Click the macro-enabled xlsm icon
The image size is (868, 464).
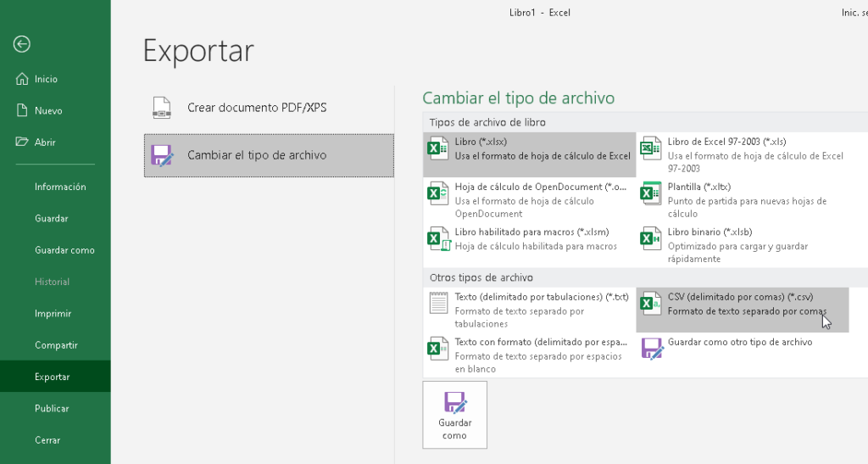pyautogui.click(x=438, y=238)
